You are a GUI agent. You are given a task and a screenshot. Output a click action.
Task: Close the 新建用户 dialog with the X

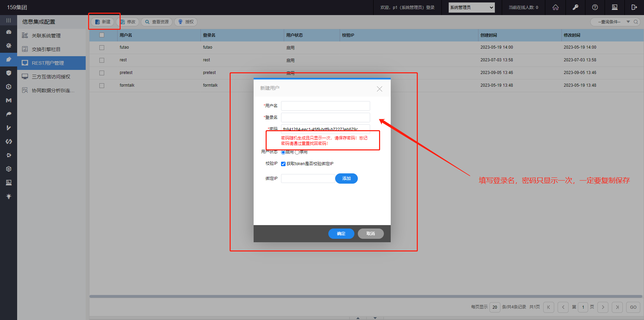click(x=379, y=89)
